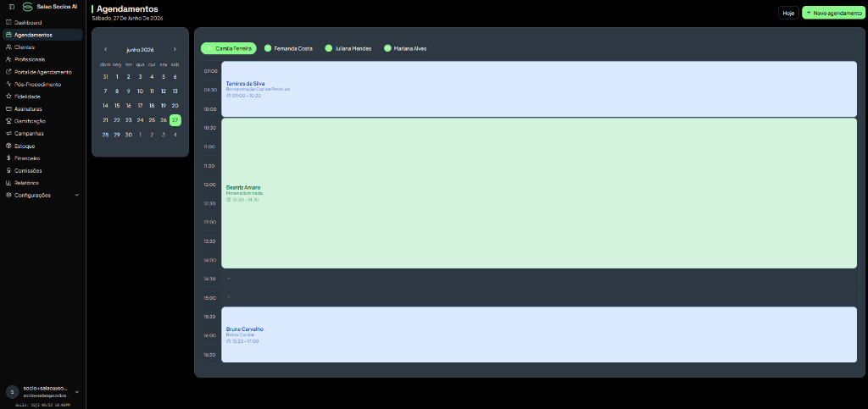Click the junho 2026 month label
Image resolution: width=868 pixels, height=409 pixels.
pyautogui.click(x=140, y=50)
